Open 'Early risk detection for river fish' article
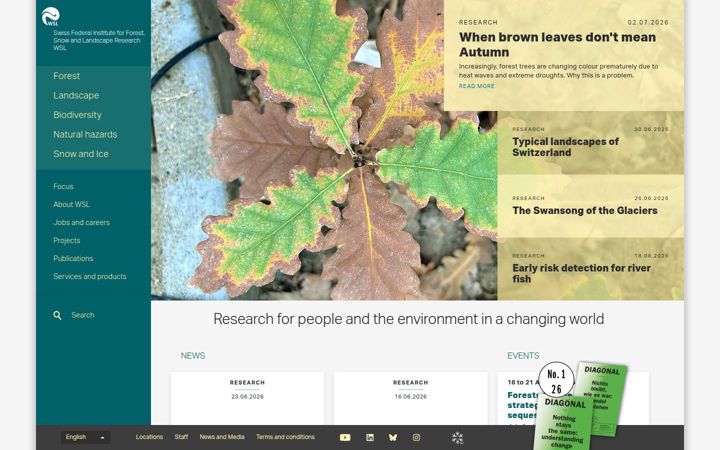 581,273
